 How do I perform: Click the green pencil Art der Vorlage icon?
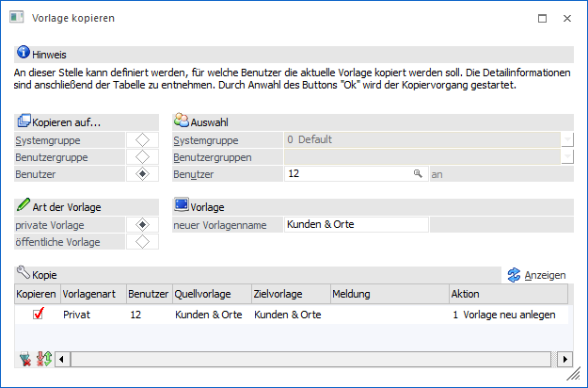[24, 206]
